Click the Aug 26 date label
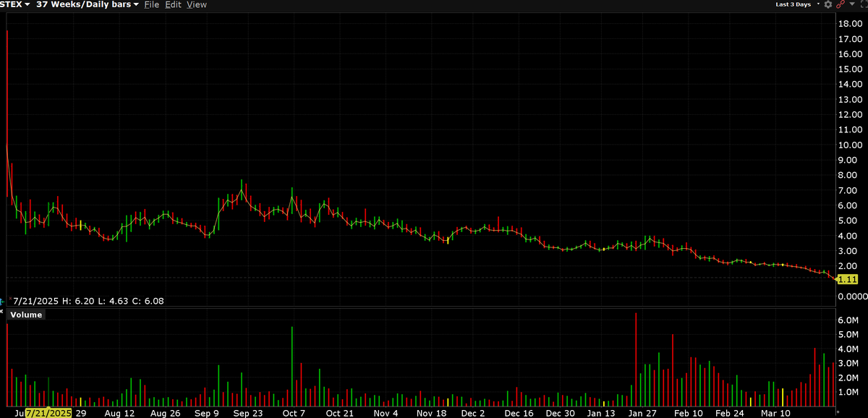 [166, 414]
